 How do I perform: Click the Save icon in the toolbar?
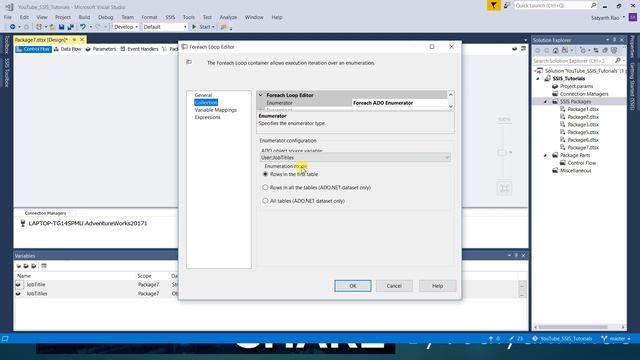[61, 27]
